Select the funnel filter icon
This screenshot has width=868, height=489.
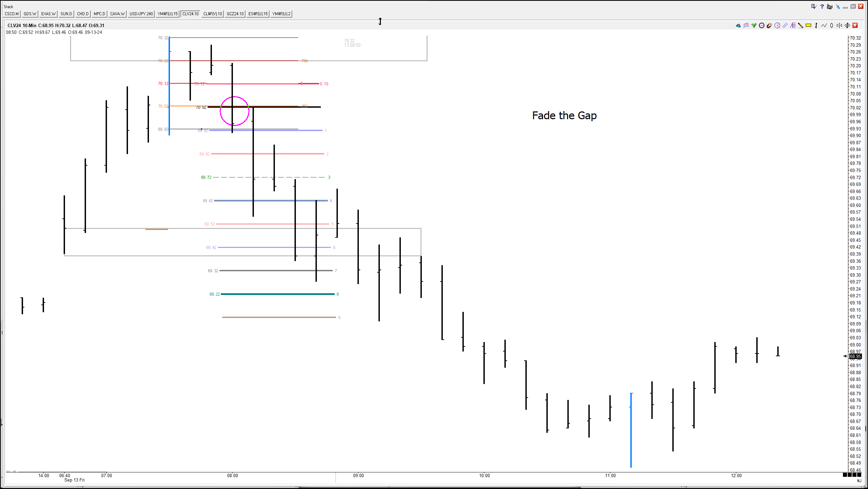pyautogui.click(x=754, y=25)
